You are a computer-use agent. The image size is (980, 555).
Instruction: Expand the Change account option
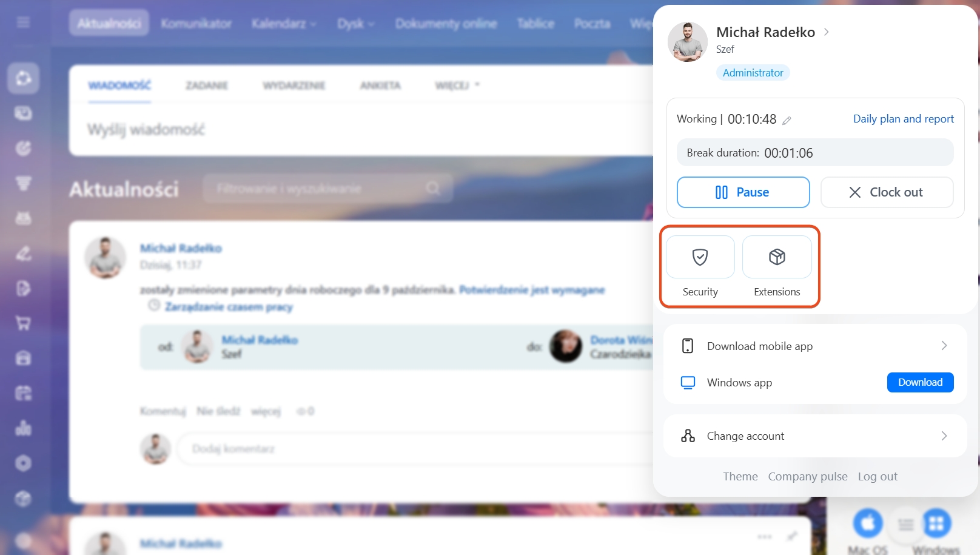(944, 436)
